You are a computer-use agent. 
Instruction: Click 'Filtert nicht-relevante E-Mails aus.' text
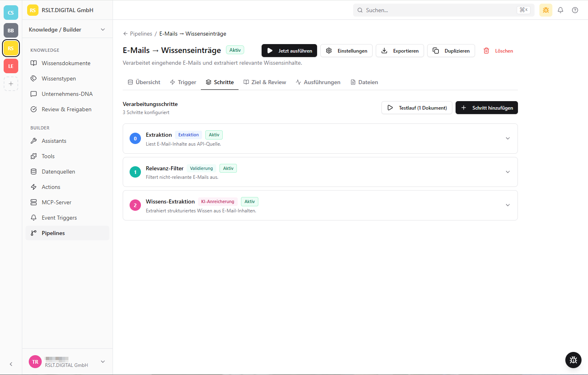[x=182, y=177]
